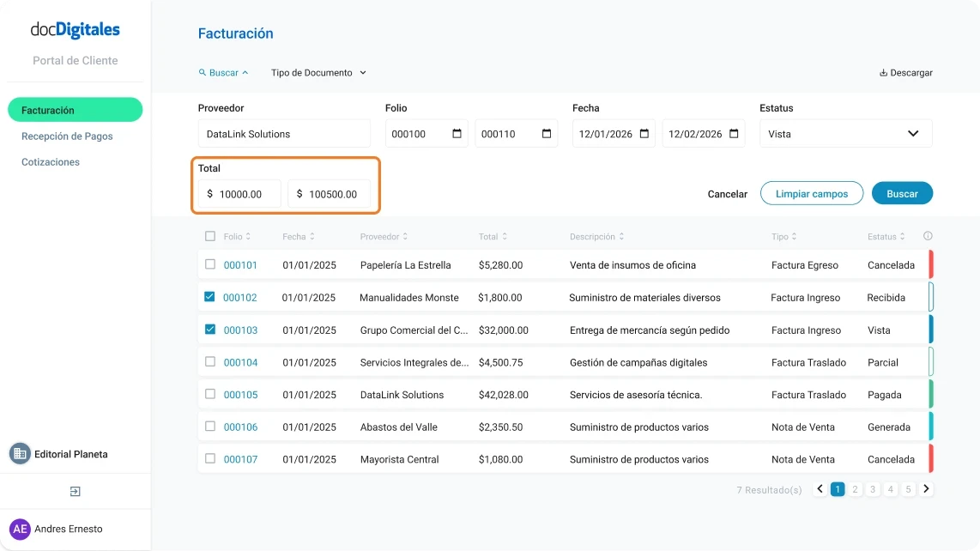Click the Limpiar campos button

point(811,193)
